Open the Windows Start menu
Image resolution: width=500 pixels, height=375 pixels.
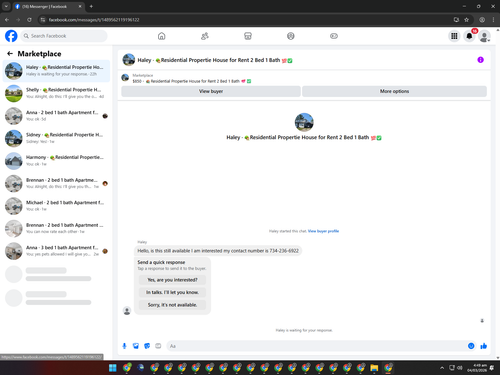[x=113, y=368]
